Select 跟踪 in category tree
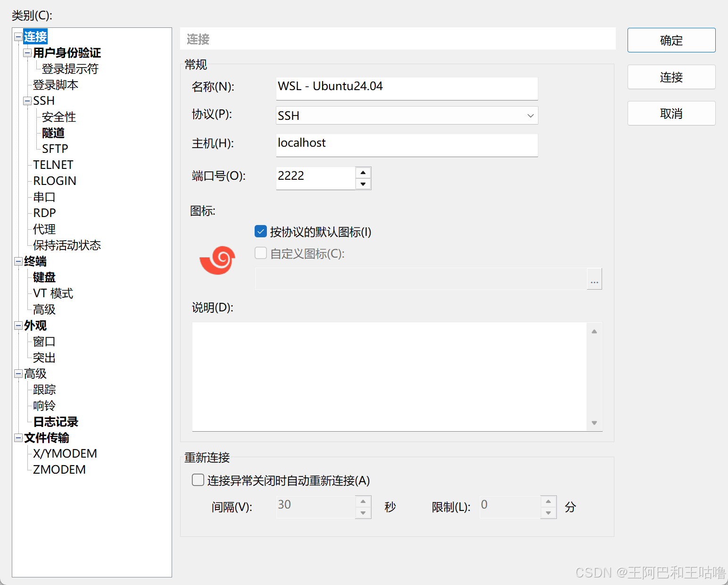The width and height of the screenshot is (728, 585). 44,390
